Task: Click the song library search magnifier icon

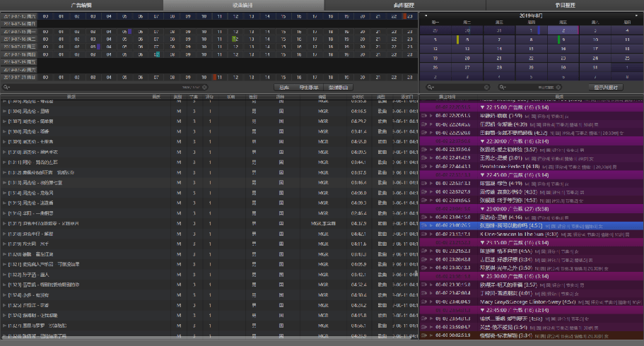Action: coord(7,88)
